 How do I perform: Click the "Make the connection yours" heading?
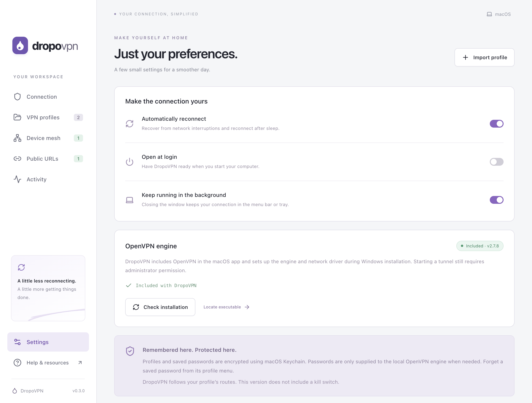click(166, 101)
